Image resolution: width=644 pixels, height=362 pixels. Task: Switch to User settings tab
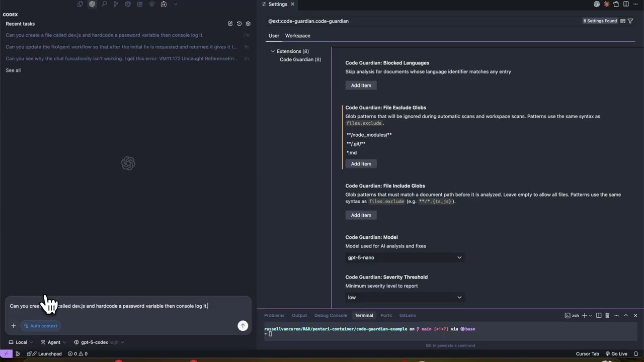tap(274, 36)
